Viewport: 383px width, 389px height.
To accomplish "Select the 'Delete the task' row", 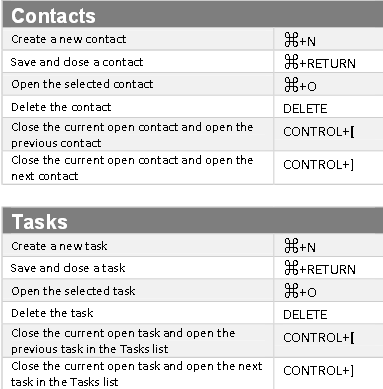I will pos(193,313).
